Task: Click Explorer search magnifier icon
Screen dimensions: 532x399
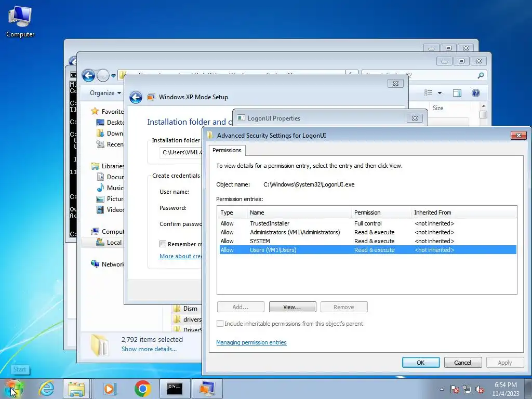Action: click(x=481, y=75)
